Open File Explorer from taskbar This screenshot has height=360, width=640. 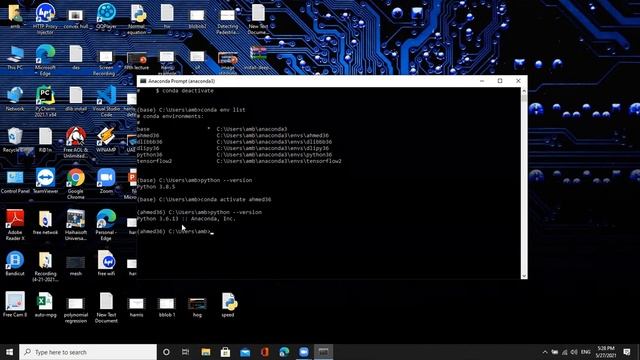(206, 352)
